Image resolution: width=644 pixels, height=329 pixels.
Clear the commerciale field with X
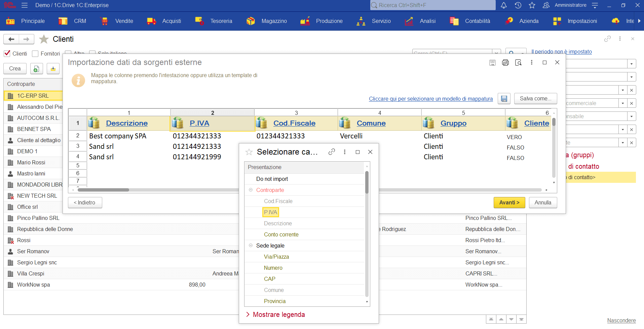(x=632, y=103)
